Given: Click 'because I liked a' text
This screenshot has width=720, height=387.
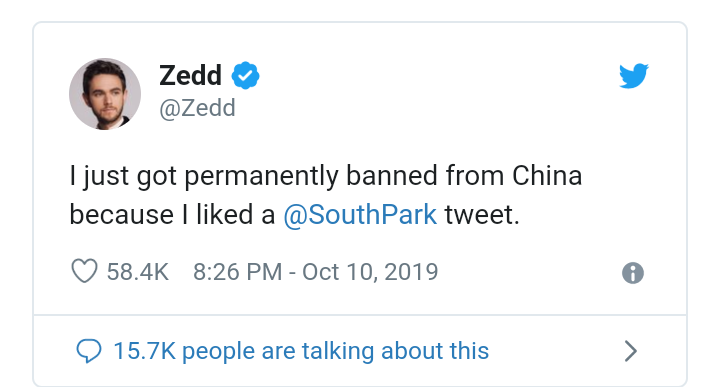Looking at the screenshot, I should point(172,215).
